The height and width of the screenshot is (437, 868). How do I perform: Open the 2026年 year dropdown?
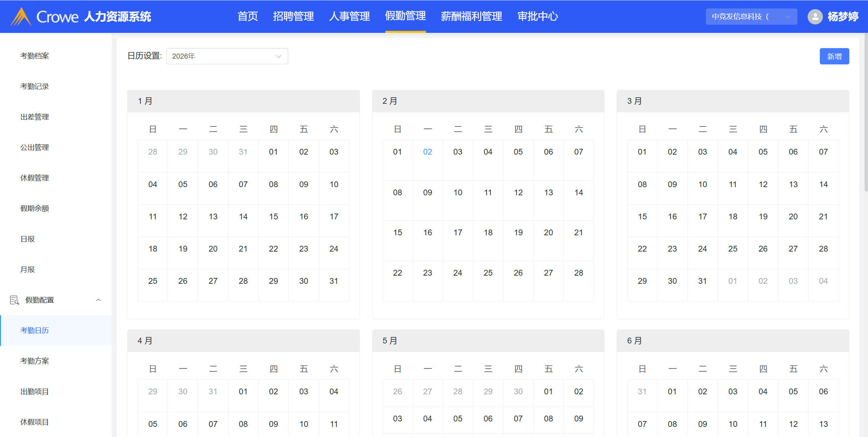pos(227,56)
